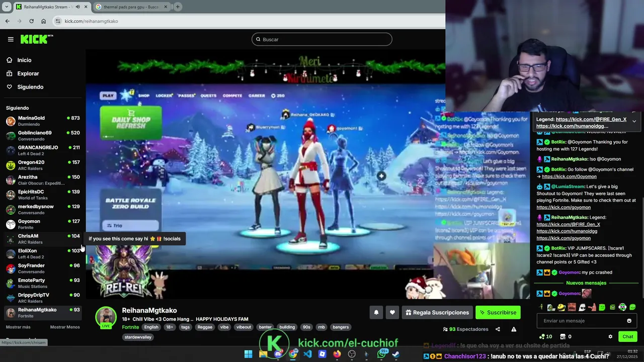The height and width of the screenshot is (362, 644).
Task: Open the channel shop icon
Action: (x=563, y=336)
